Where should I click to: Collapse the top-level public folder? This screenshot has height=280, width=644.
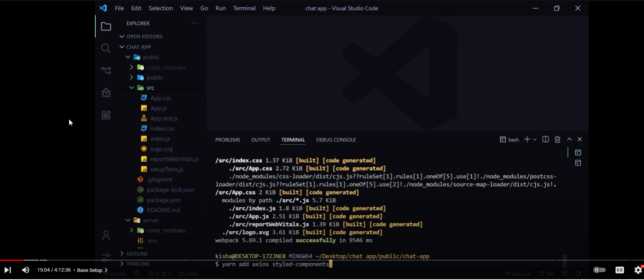[x=128, y=57]
